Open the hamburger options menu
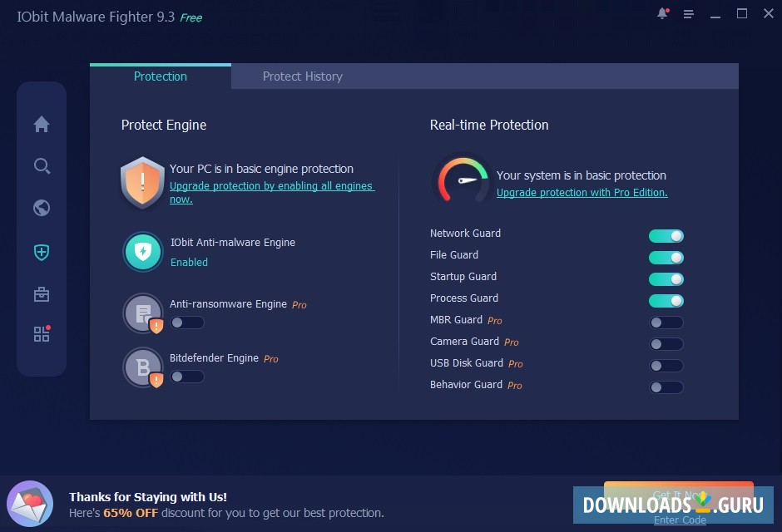This screenshot has width=782, height=532. [689, 14]
